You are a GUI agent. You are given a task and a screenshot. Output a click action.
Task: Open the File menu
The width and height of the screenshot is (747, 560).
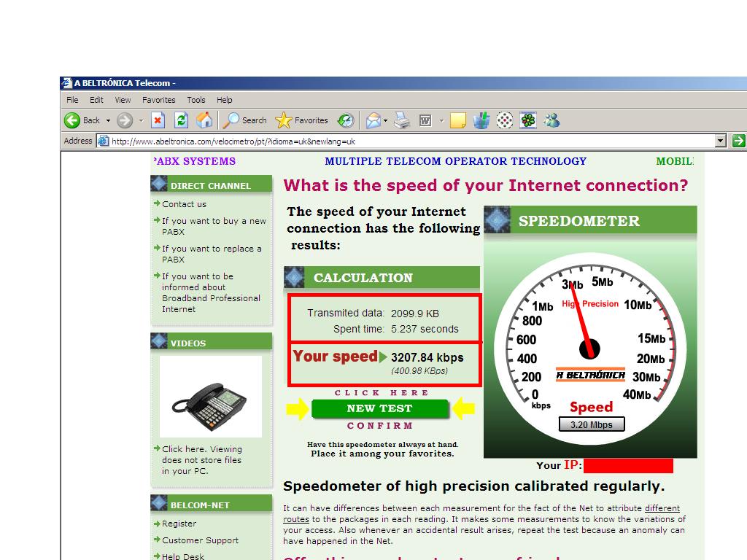[72, 100]
